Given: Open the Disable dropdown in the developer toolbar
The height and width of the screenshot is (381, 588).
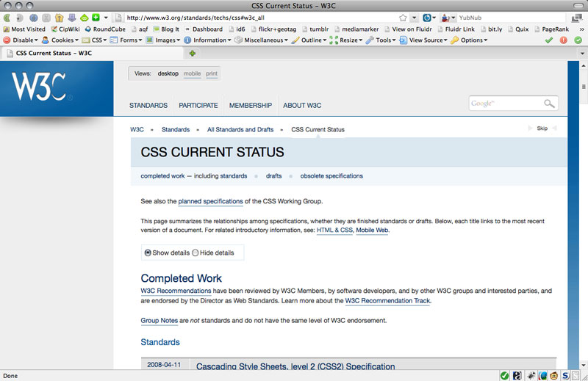Looking at the screenshot, I should [x=21, y=40].
